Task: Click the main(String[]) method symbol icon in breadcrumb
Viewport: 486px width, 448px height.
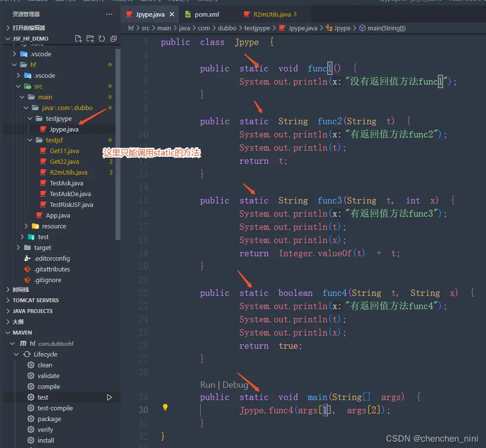Action: (x=362, y=28)
